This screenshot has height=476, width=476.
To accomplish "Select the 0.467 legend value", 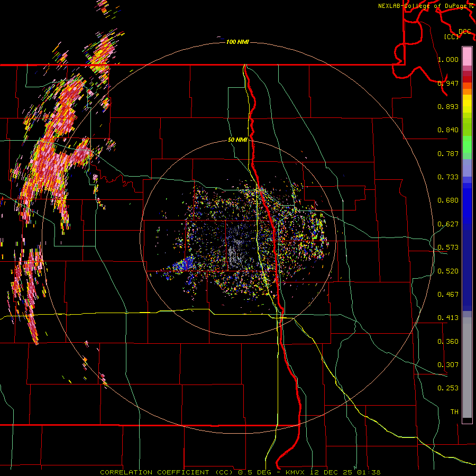I will click(x=448, y=294).
